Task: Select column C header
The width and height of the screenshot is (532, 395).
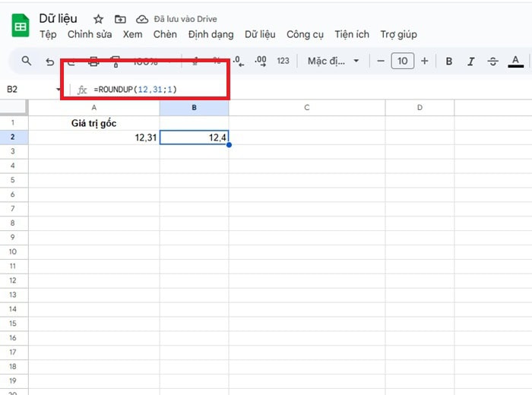Action: (x=307, y=108)
